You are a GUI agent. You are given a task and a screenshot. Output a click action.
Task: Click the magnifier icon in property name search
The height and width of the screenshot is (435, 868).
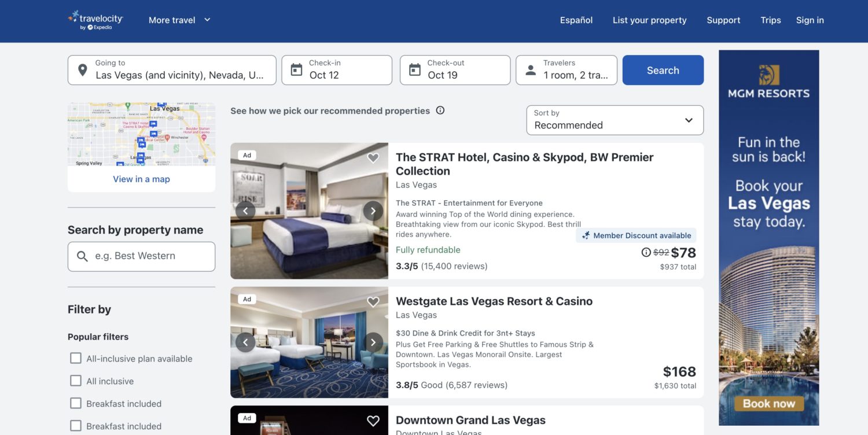tap(82, 256)
